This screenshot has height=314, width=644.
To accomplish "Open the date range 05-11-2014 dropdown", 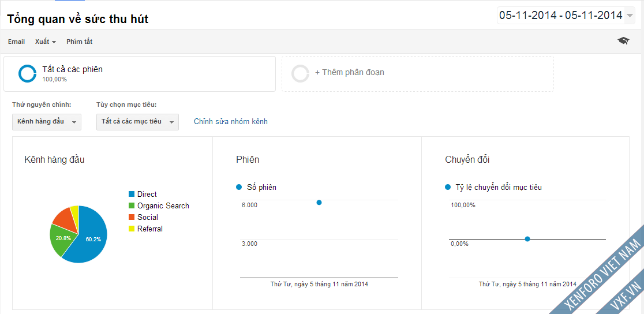I will (566, 16).
